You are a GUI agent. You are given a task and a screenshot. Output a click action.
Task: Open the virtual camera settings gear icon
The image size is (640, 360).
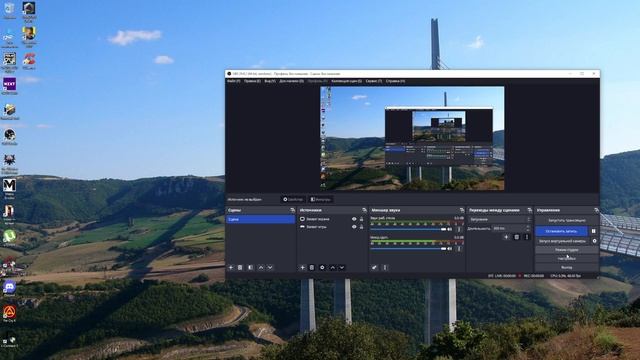594,241
